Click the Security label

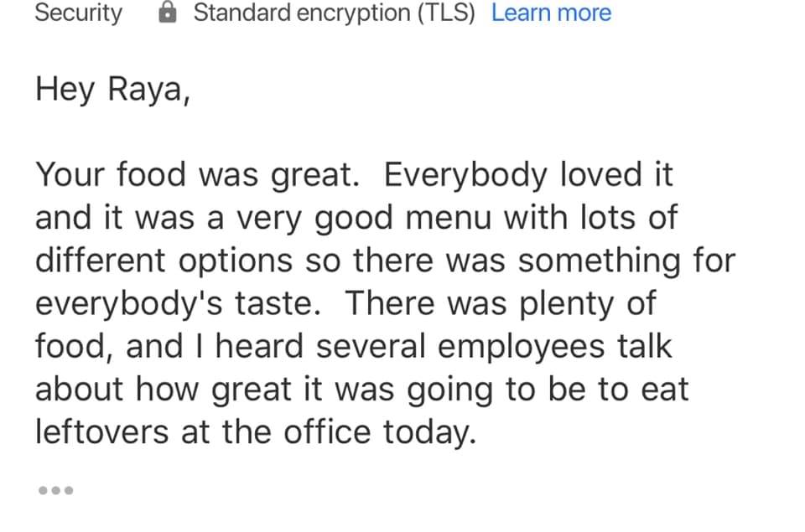click(78, 13)
